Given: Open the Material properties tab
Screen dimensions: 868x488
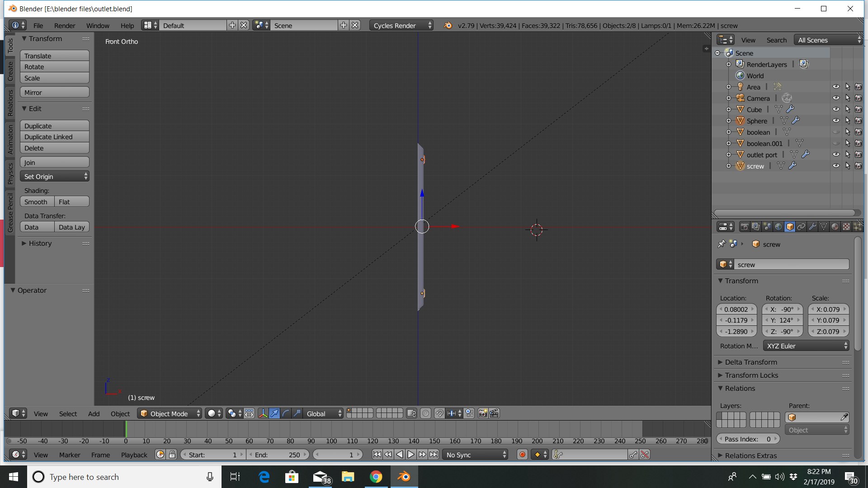Looking at the screenshot, I should [x=835, y=227].
